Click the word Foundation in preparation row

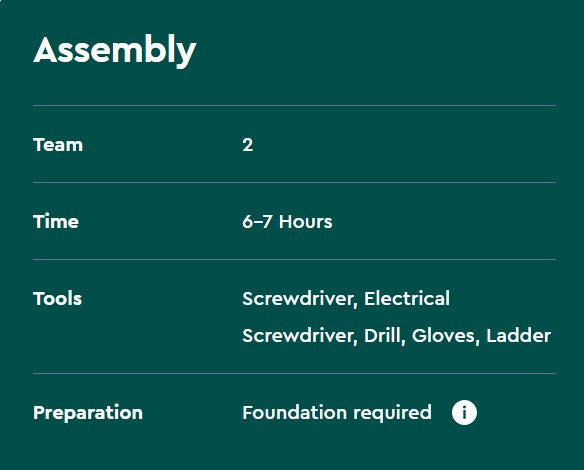294,413
